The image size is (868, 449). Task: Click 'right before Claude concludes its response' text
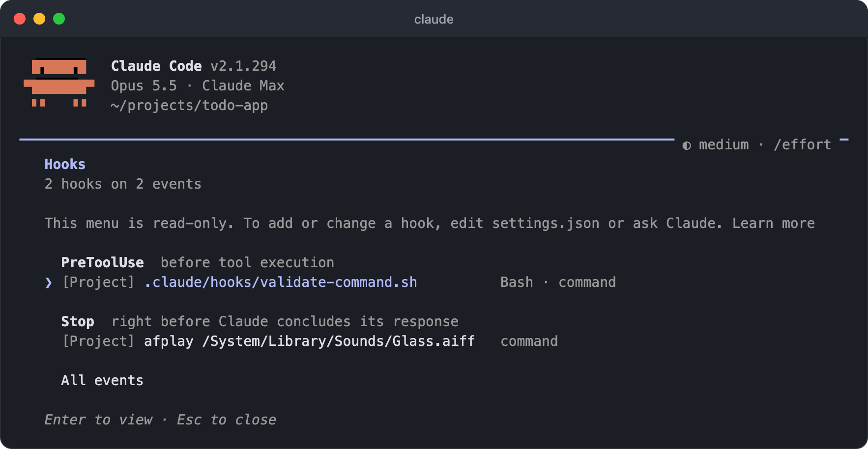285,321
